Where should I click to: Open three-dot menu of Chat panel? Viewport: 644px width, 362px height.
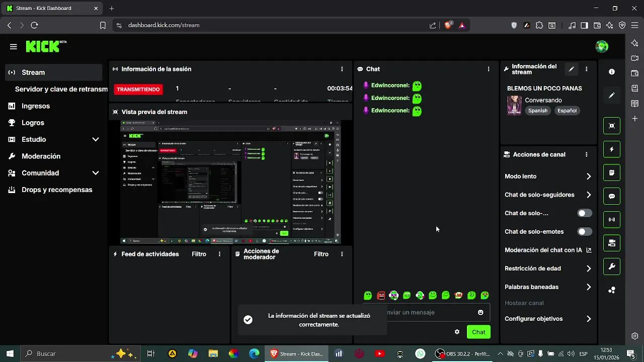tap(488, 69)
